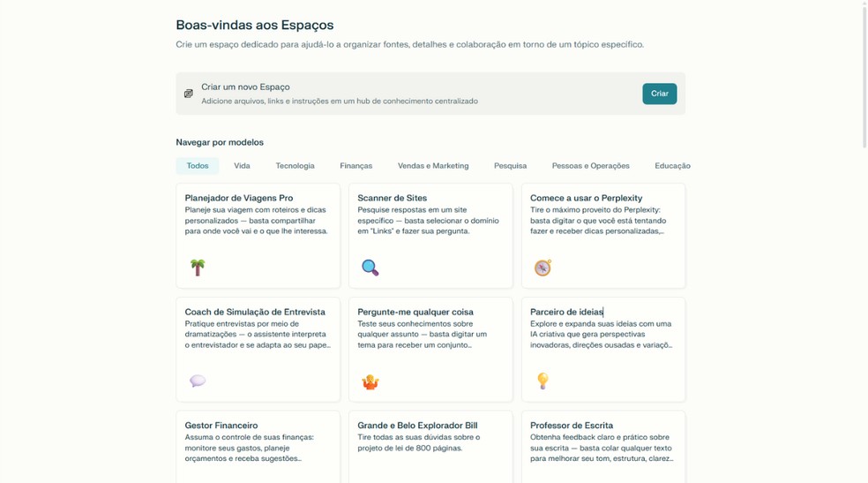Click the Criar um novo Espaço title
The image size is (868, 483).
[245, 87]
